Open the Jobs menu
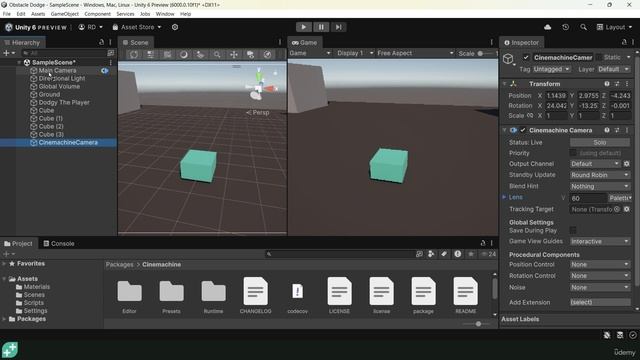This screenshot has width=640, height=360. point(145,14)
